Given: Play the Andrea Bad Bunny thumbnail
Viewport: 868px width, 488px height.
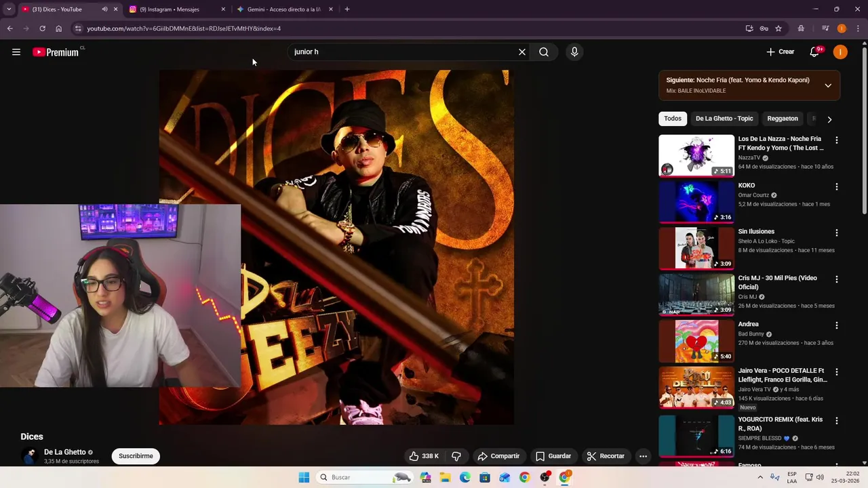Looking at the screenshot, I should (x=696, y=341).
